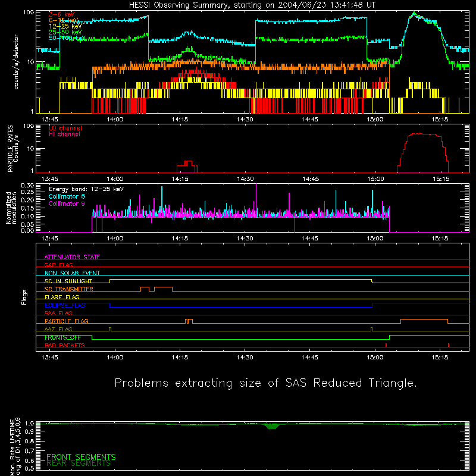
Task: Click the 14:30 tick label under modulation plot
Action: tap(245, 239)
